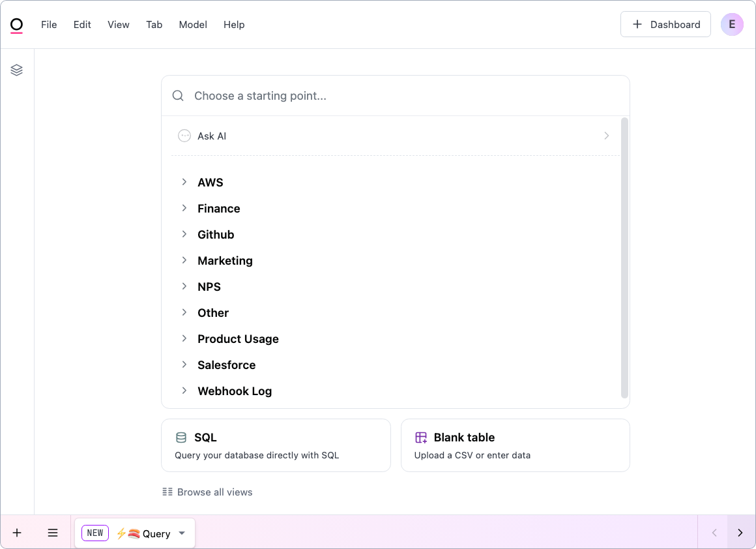Open the tab list hamburger icon
The width and height of the screenshot is (756, 549).
53,533
